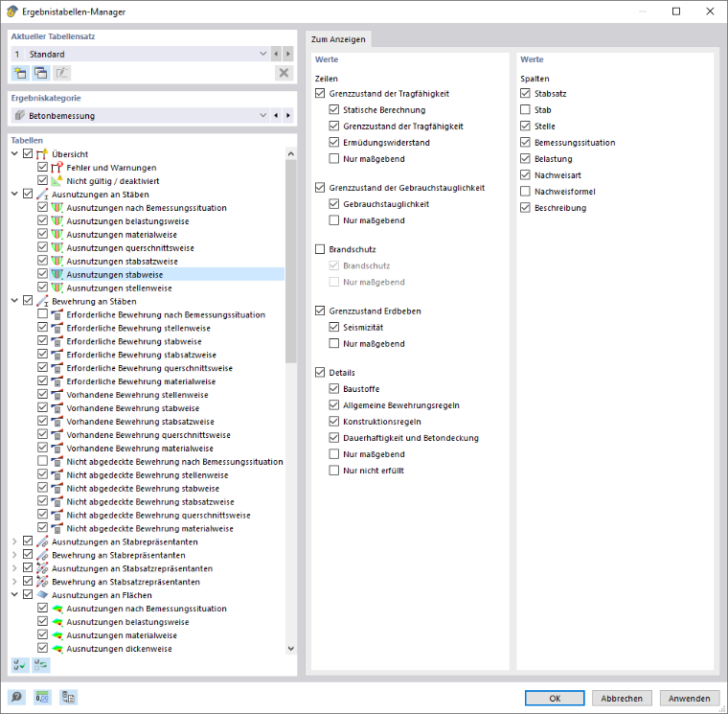Image resolution: width=728 pixels, height=714 pixels.
Task: Click icon beside Ausnutzungen materialweise under Stäben
Action: pyautogui.click(x=57, y=234)
